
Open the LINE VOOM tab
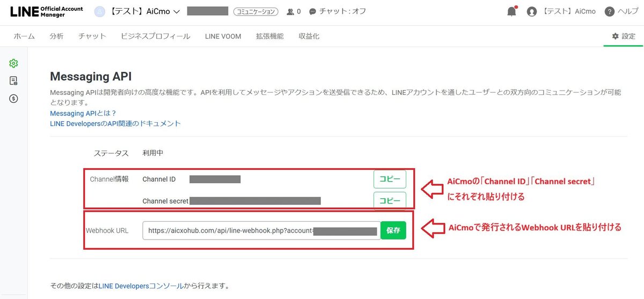coord(223,36)
